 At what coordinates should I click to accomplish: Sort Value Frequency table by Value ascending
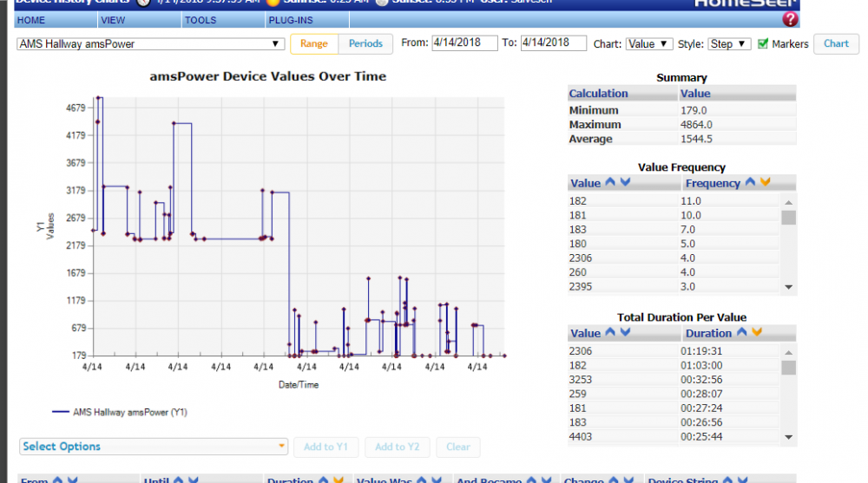point(610,183)
